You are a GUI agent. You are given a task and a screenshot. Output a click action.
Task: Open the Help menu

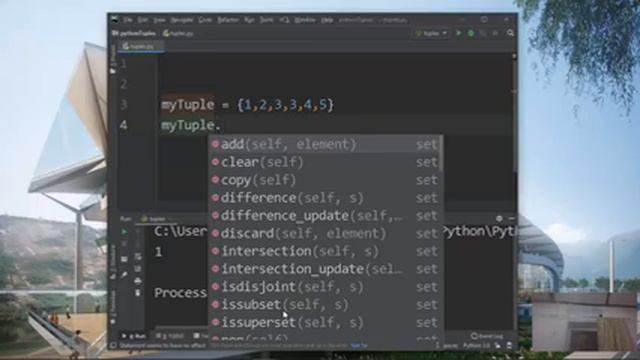327,20
